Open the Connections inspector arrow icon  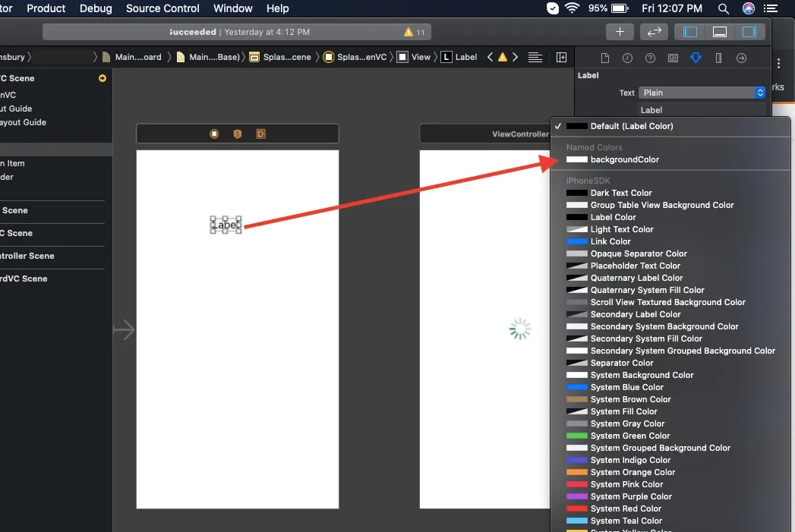click(x=742, y=58)
